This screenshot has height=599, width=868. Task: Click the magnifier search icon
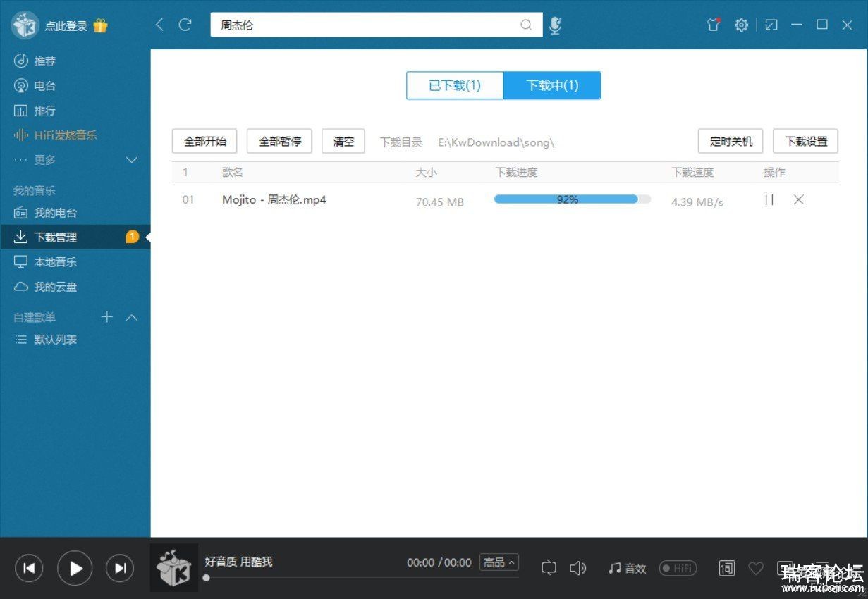(x=526, y=25)
